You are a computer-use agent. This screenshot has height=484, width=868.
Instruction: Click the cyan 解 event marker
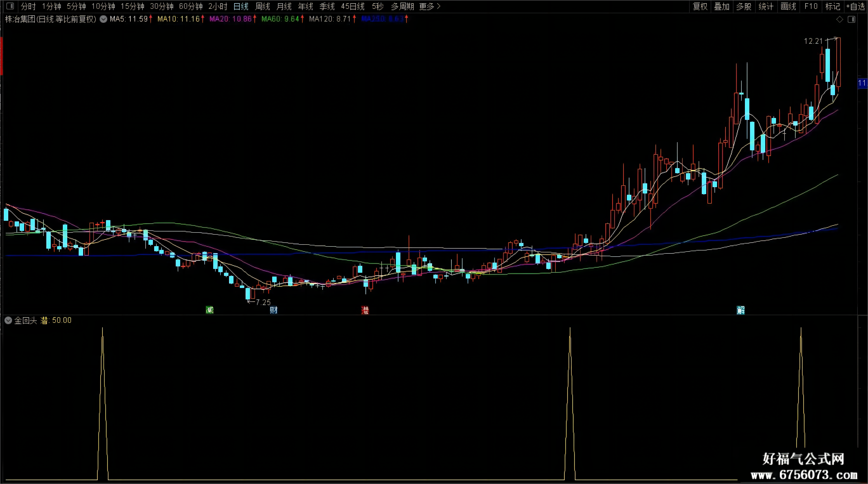[x=740, y=310]
